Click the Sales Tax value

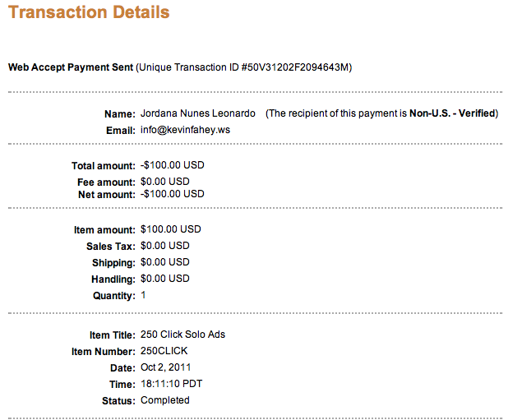tap(165, 246)
